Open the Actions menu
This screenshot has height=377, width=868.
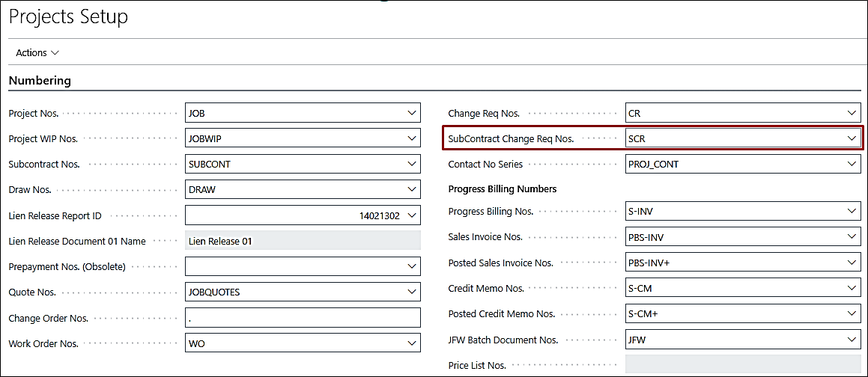point(37,52)
